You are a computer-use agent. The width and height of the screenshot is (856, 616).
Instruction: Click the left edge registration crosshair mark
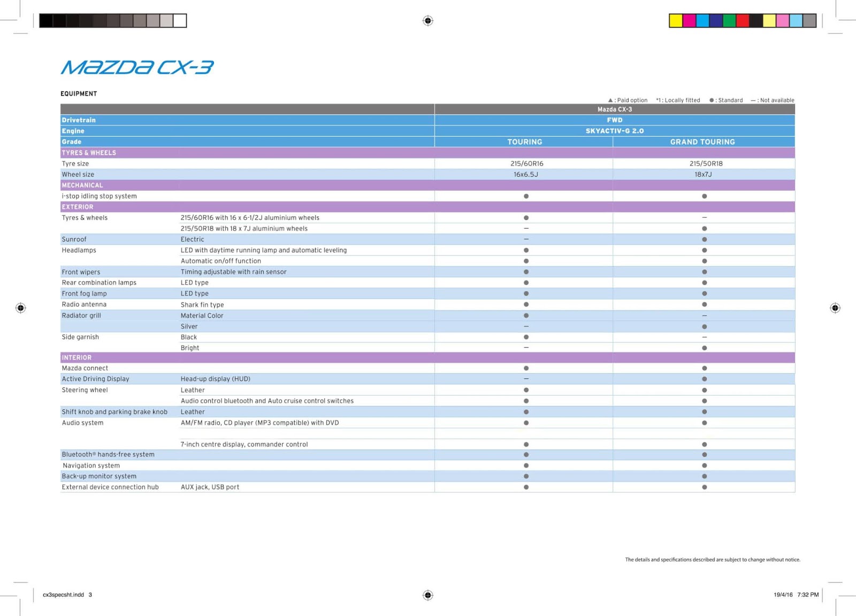pos(20,308)
